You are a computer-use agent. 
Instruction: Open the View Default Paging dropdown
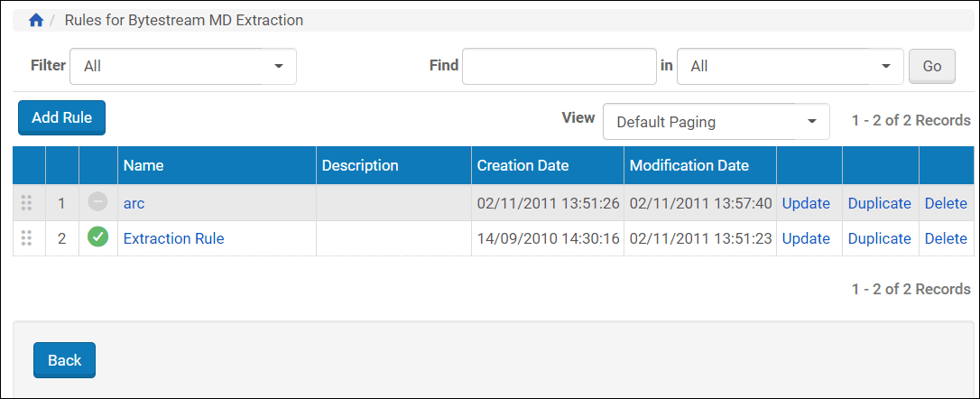(716, 121)
